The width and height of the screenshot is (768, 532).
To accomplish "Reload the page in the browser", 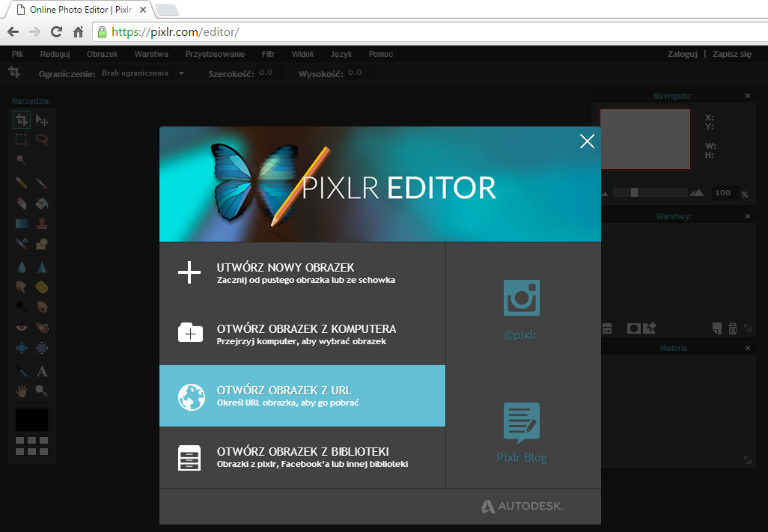I will (x=56, y=32).
